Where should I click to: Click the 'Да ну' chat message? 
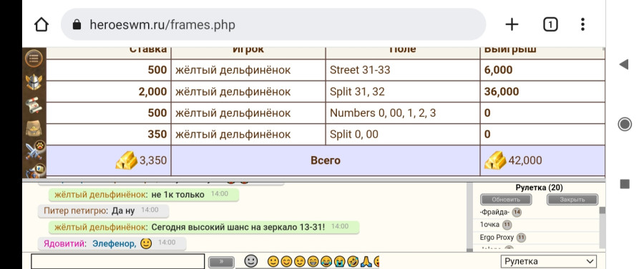[x=123, y=210]
